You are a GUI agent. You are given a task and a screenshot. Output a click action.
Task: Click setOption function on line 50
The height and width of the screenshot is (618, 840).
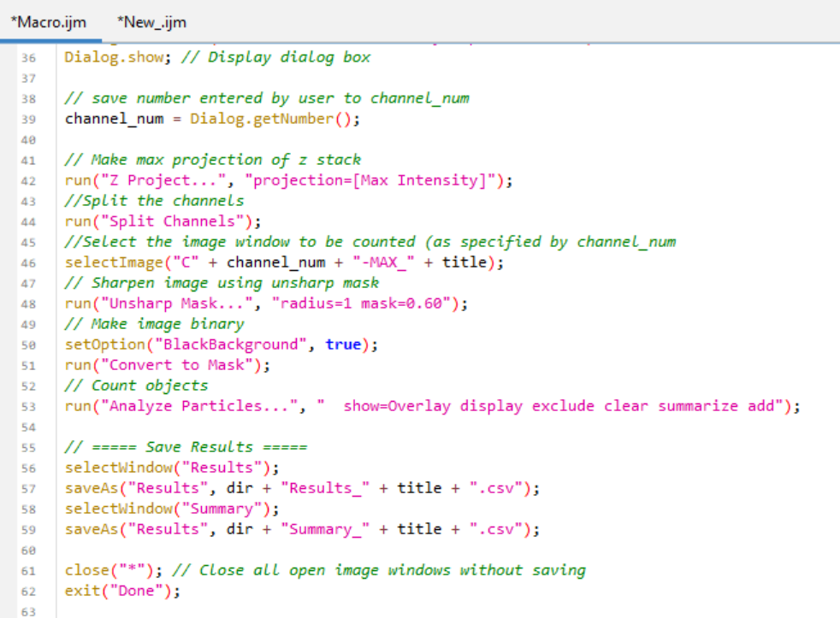(105, 344)
